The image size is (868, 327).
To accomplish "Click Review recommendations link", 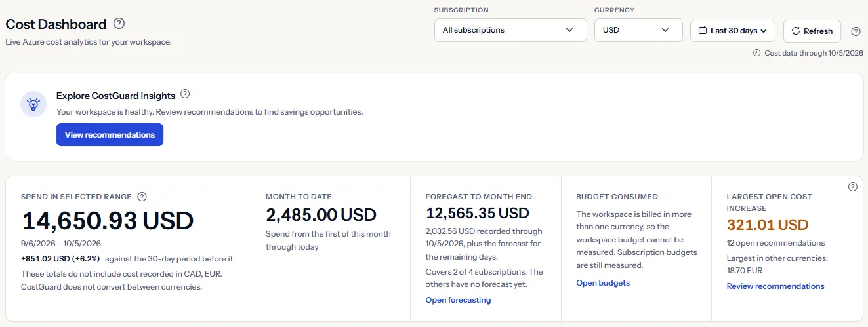I will pos(775,286).
